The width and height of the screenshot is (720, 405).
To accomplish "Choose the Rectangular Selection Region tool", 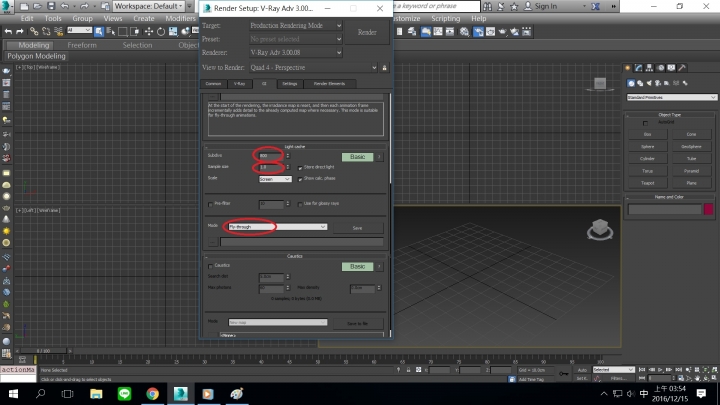I will click(123, 31).
